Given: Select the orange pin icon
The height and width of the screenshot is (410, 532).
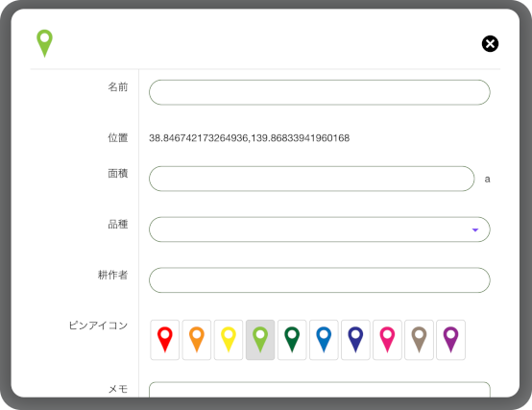Looking at the screenshot, I should 197,340.
